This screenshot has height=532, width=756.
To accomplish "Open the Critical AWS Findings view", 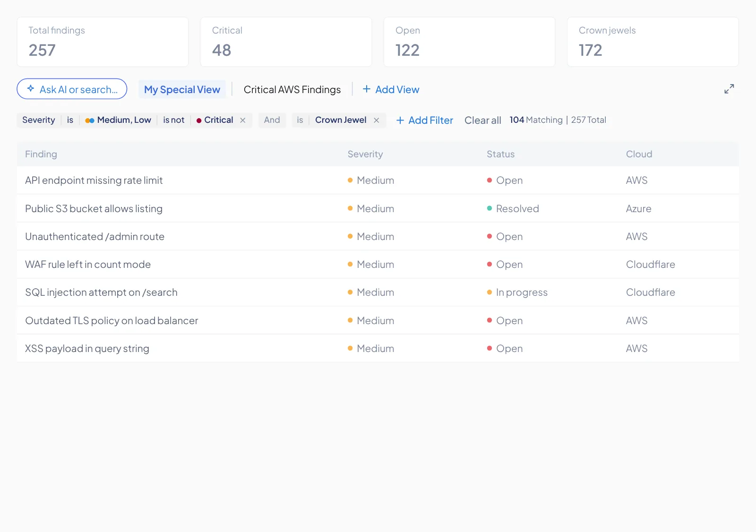I will pyautogui.click(x=292, y=89).
